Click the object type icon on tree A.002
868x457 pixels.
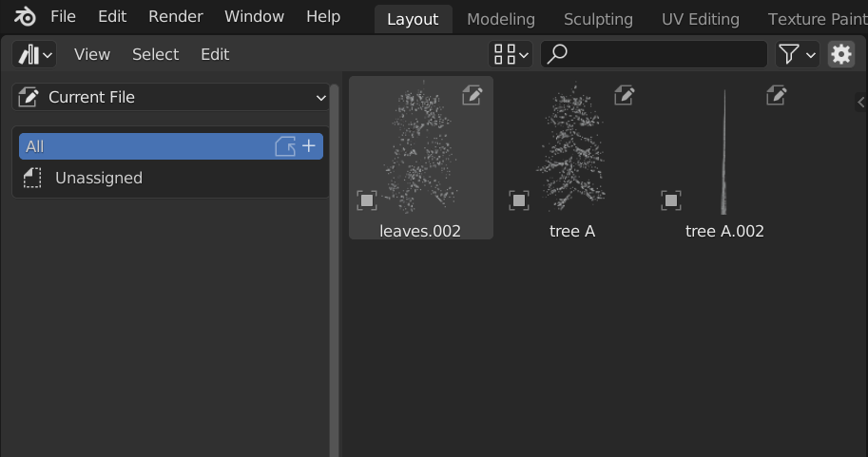pos(671,200)
